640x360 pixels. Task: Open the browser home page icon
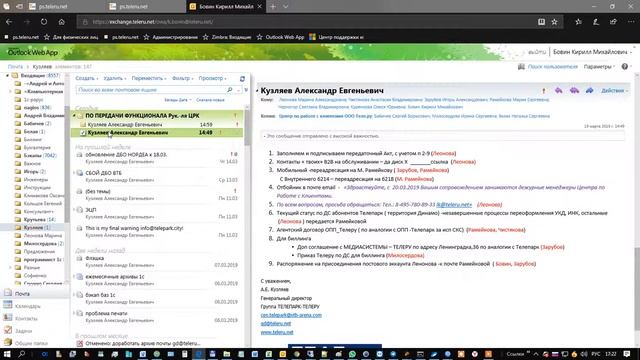[62, 22]
